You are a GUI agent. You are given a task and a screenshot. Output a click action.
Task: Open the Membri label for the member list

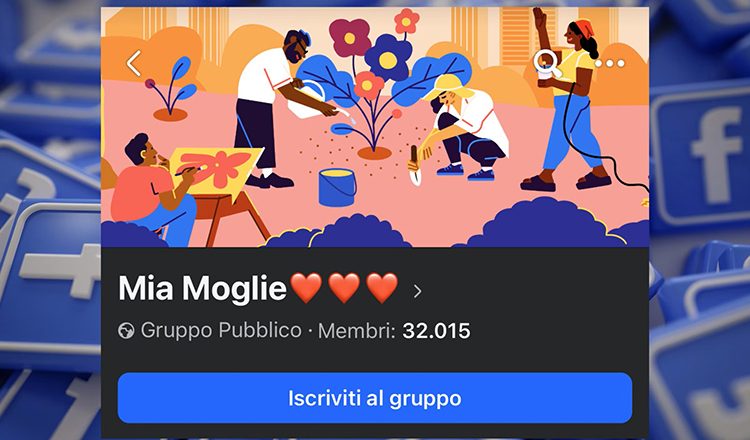pyautogui.click(x=357, y=331)
